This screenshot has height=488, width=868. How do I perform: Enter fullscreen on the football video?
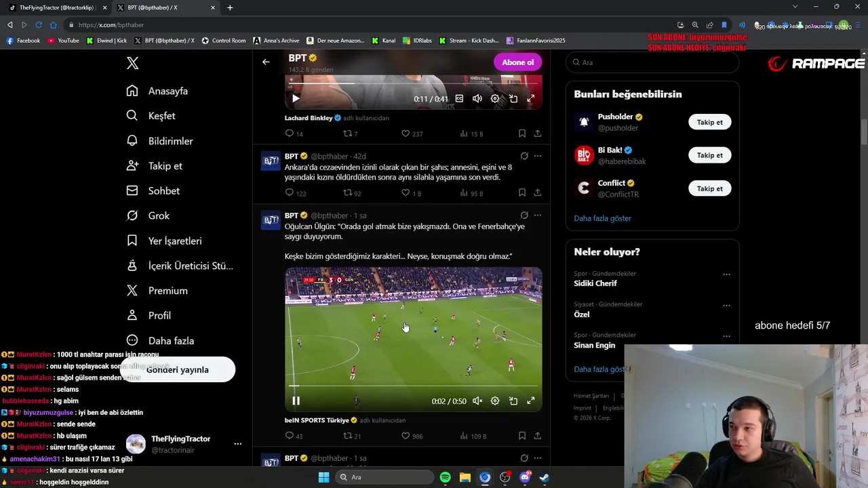pos(531,401)
